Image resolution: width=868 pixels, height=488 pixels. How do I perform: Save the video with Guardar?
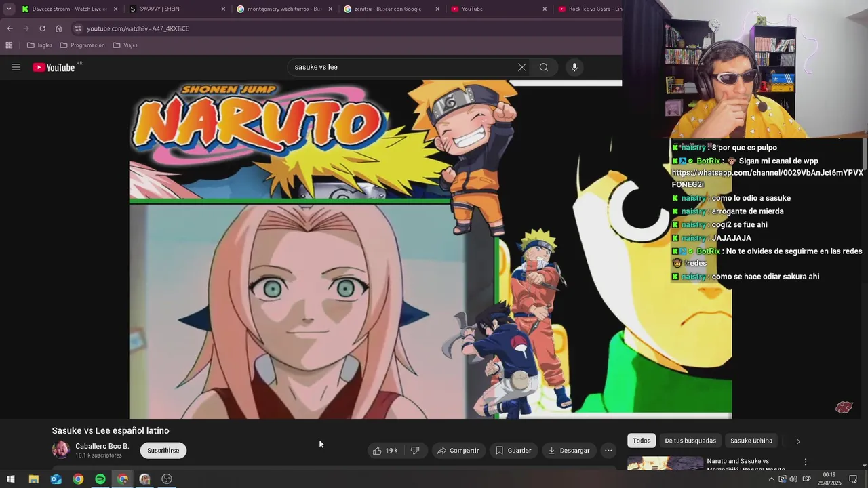[x=513, y=450]
